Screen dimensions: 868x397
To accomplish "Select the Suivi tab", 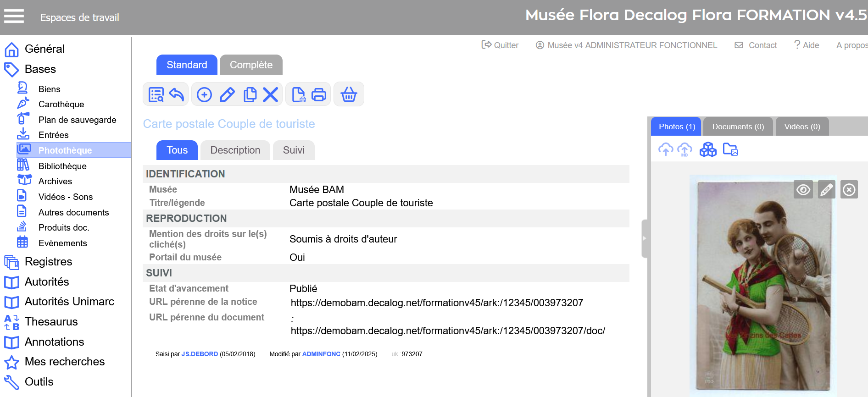I will click(x=294, y=150).
